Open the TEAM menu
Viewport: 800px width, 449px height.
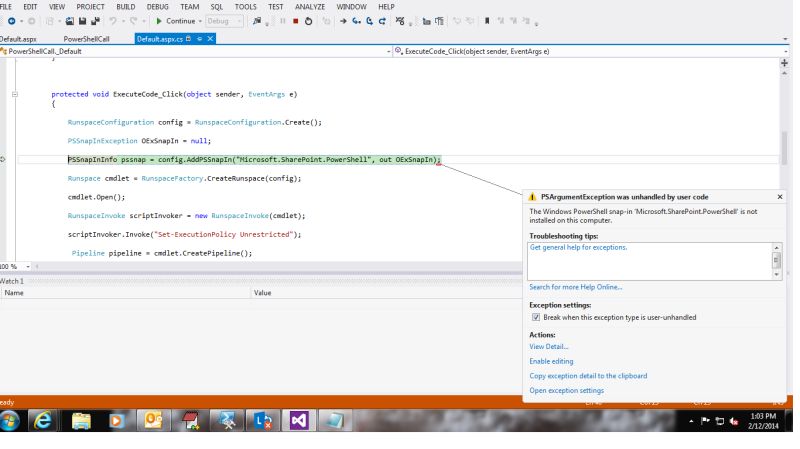[190, 7]
